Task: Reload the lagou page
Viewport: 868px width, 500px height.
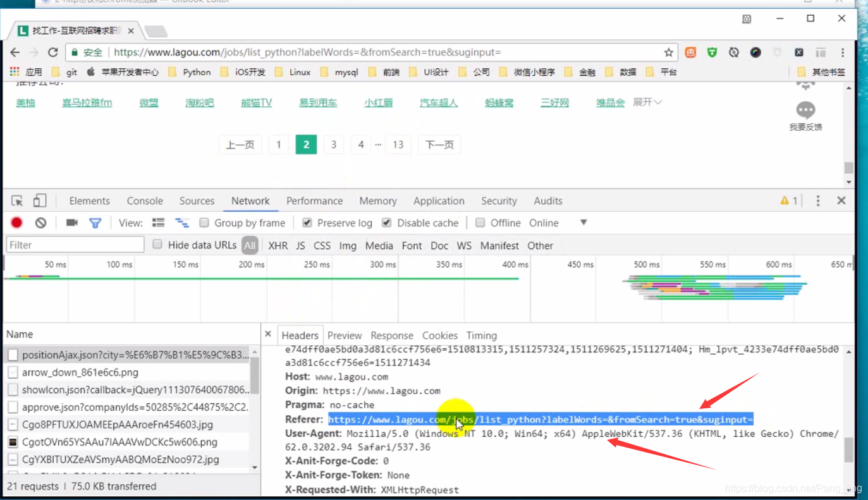Action: point(53,52)
